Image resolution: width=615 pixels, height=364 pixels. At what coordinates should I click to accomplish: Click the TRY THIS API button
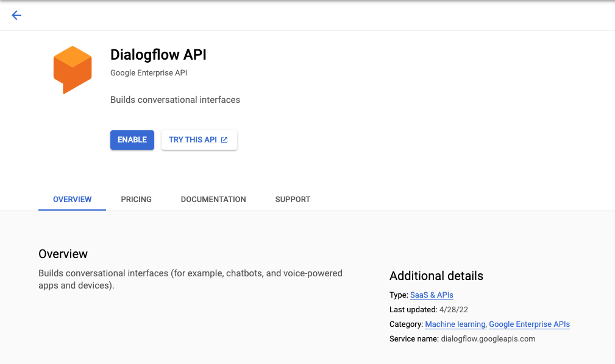point(199,139)
